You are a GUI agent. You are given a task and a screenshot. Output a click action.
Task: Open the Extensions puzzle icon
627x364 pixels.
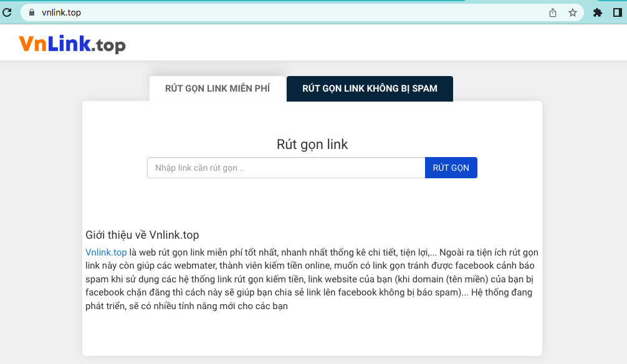(x=598, y=12)
